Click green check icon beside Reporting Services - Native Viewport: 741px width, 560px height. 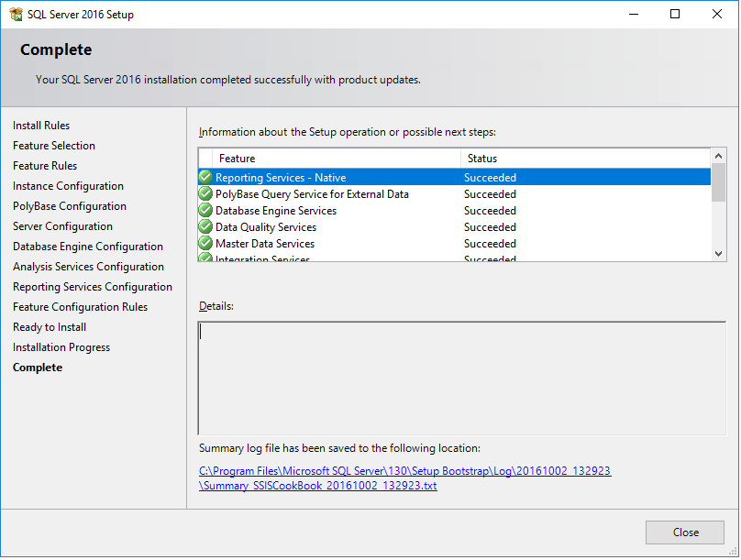205,177
